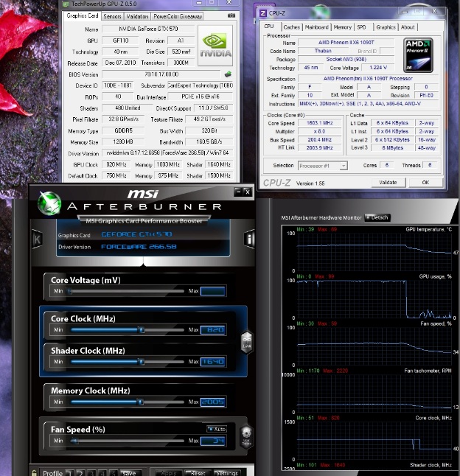Click Fan Speed slider handle
The width and height of the screenshot is (460, 476).
74,441
